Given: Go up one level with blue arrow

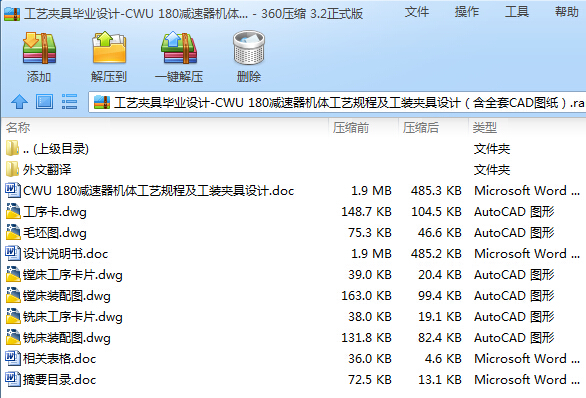Looking at the screenshot, I should coord(19,102).
